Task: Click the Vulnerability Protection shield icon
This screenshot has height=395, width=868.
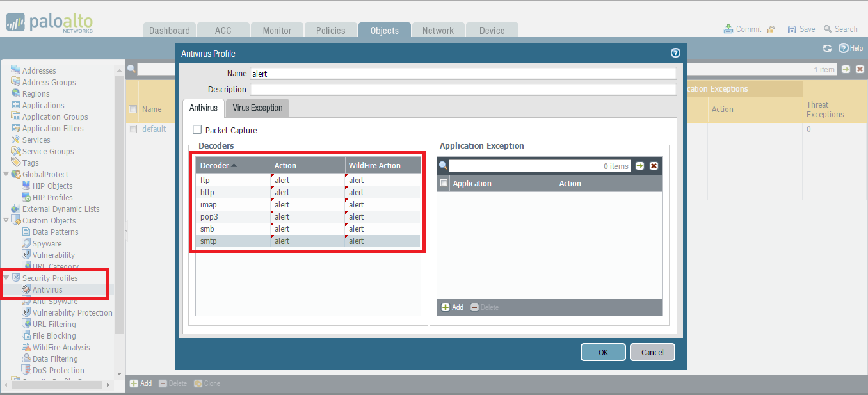Action: click(x=26, y=312)
